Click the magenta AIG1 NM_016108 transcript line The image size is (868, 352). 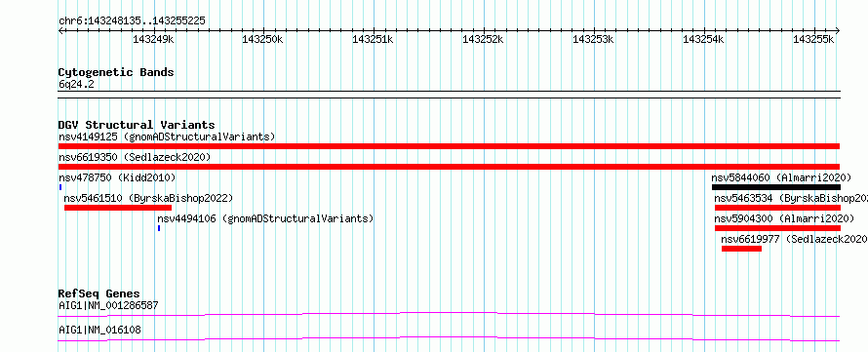(449, 338)
